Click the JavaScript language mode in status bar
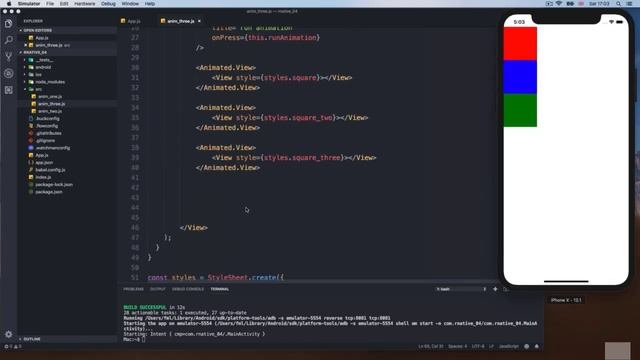This screenshot has height=360, width=640. coord(509,347)
